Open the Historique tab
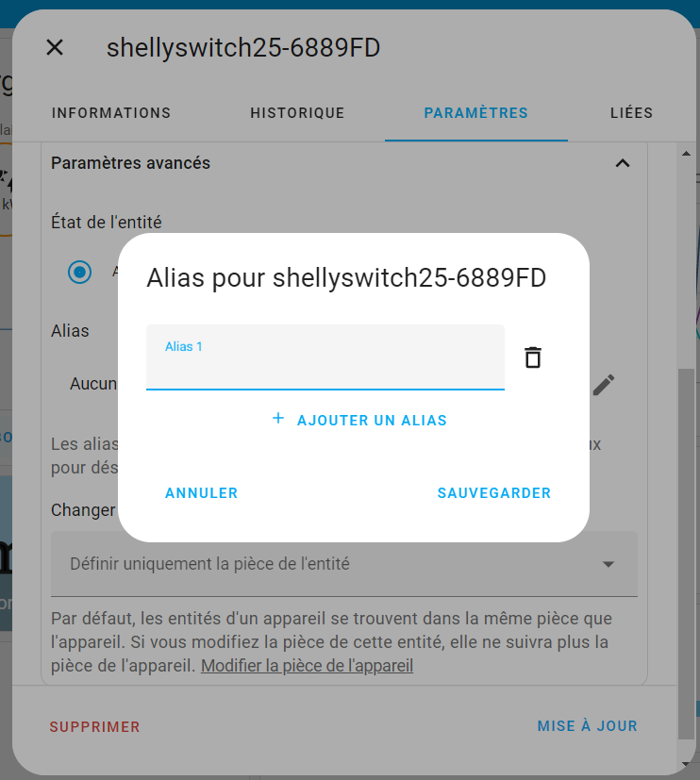Screen dimensions: 700x780 click(x=297, y=113)
